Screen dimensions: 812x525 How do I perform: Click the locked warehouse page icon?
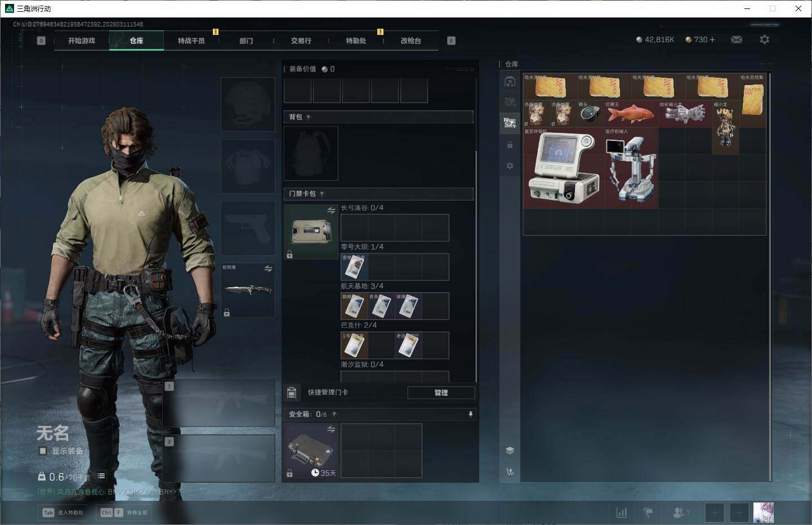click(x=510, y=145)
